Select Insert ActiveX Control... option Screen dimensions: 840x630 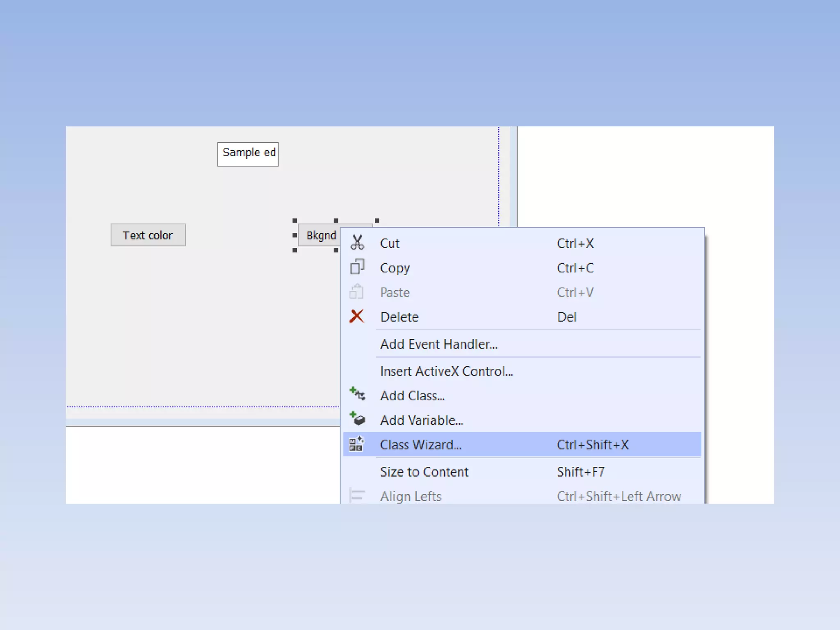click(x=446, y=371)
